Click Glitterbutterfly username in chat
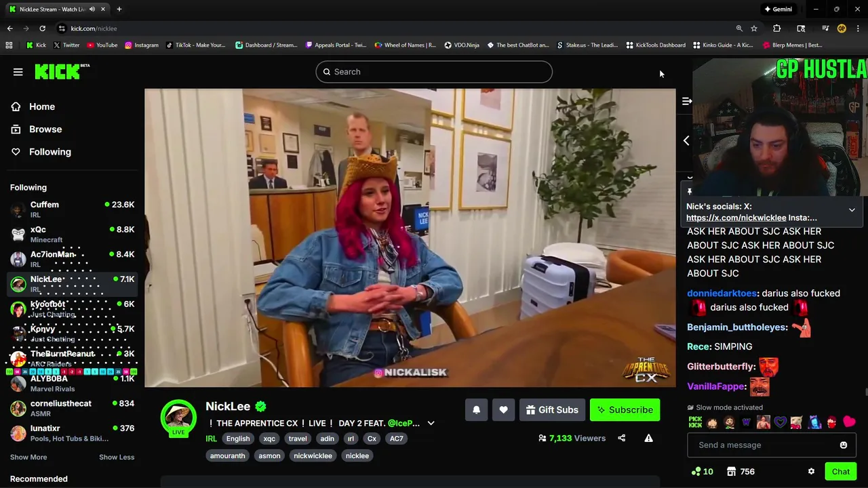The image size is (868, 488). (721, 367)
